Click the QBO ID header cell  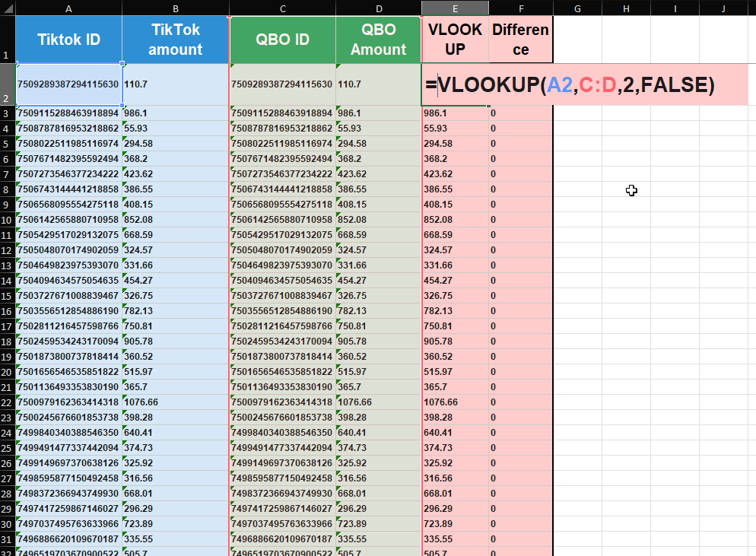[282, 40]
